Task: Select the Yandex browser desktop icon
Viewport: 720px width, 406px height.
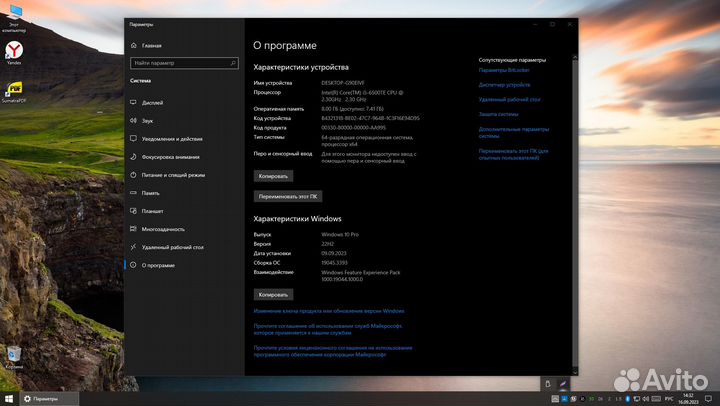Action: (x=14, y=53)
